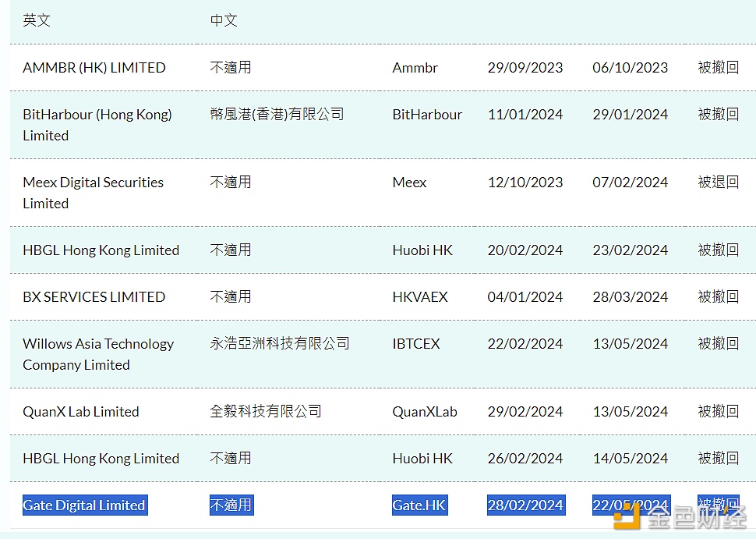Click date 11/01/2024

(525, 115)
